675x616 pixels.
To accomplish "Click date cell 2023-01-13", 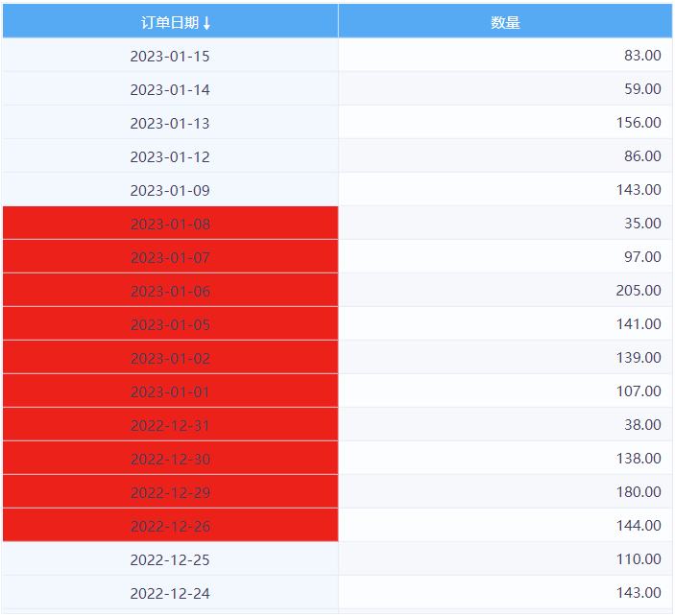I will coord(170,123).
